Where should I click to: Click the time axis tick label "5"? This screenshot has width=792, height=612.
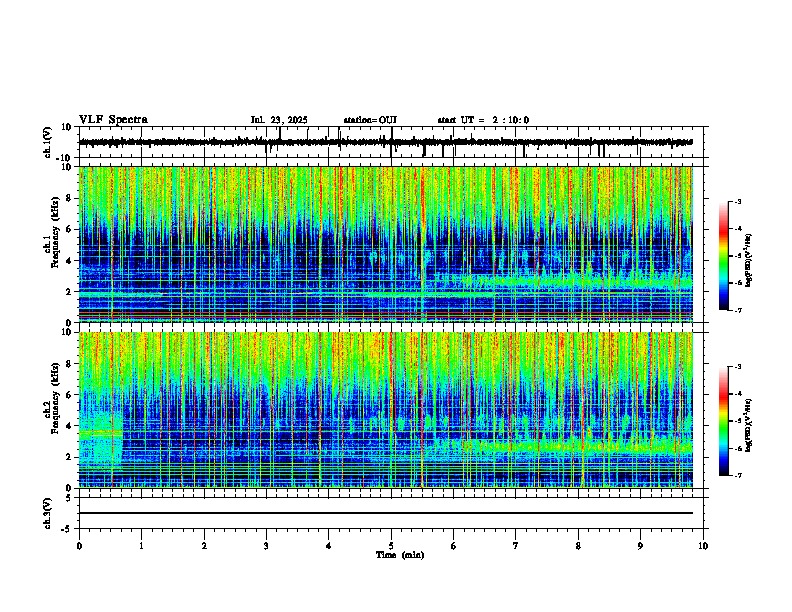(391, 545)
